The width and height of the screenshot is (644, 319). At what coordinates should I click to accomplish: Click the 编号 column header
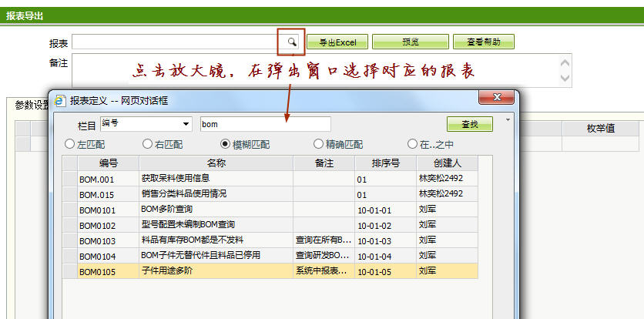(x=109, y=163)
